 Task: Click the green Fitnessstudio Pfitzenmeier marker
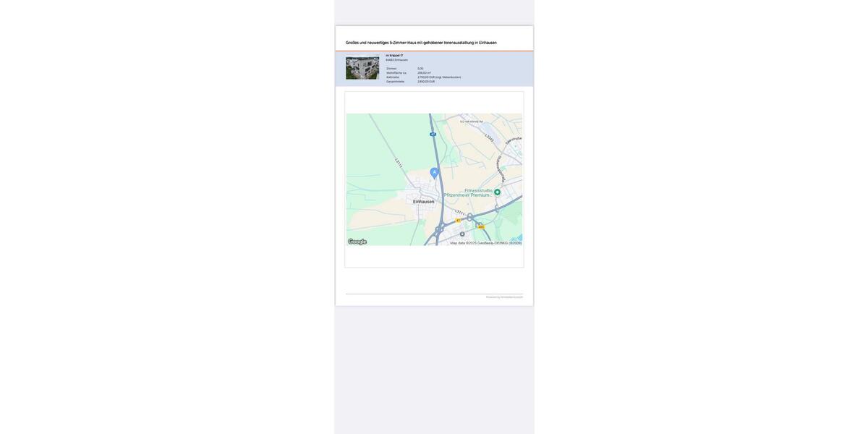coord(497,192)
